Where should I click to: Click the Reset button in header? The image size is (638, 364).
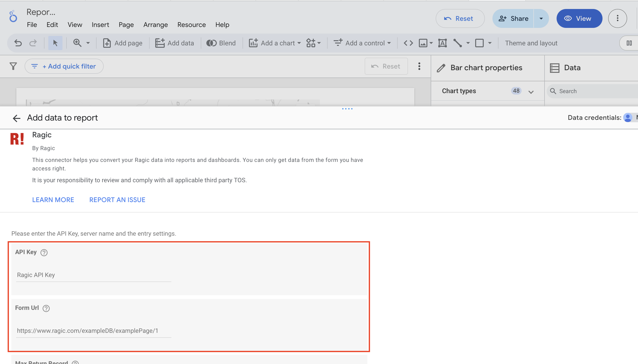(460, 18)
